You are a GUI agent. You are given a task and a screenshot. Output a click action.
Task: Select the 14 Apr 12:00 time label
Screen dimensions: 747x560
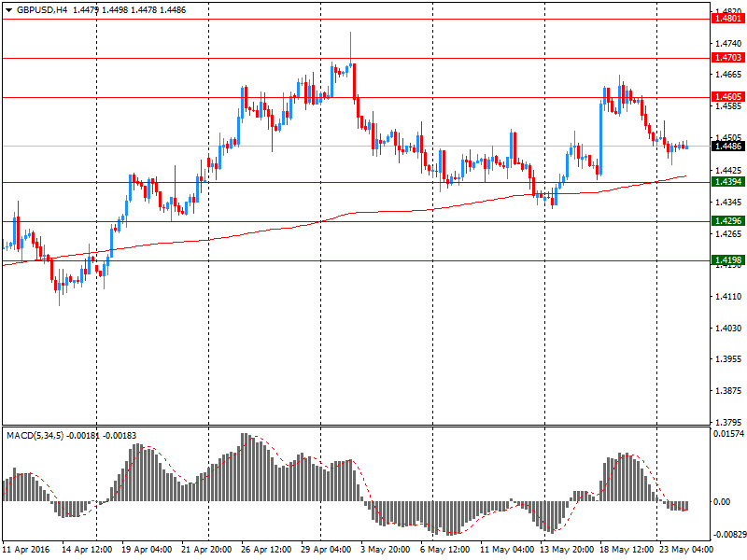87,550
